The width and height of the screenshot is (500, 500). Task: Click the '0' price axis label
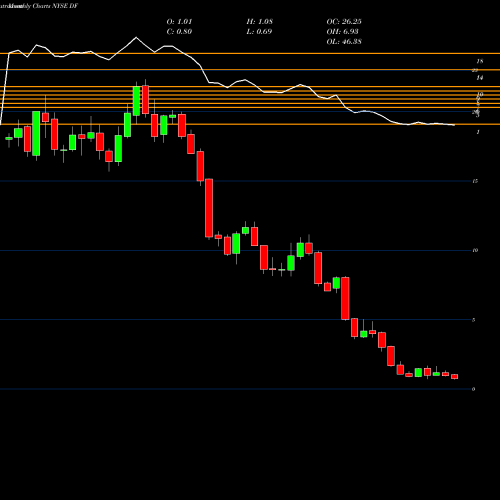474,389
